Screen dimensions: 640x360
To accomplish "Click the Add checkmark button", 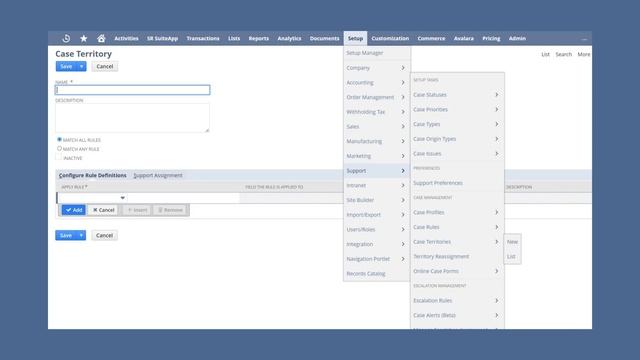I will click(74, 210).
